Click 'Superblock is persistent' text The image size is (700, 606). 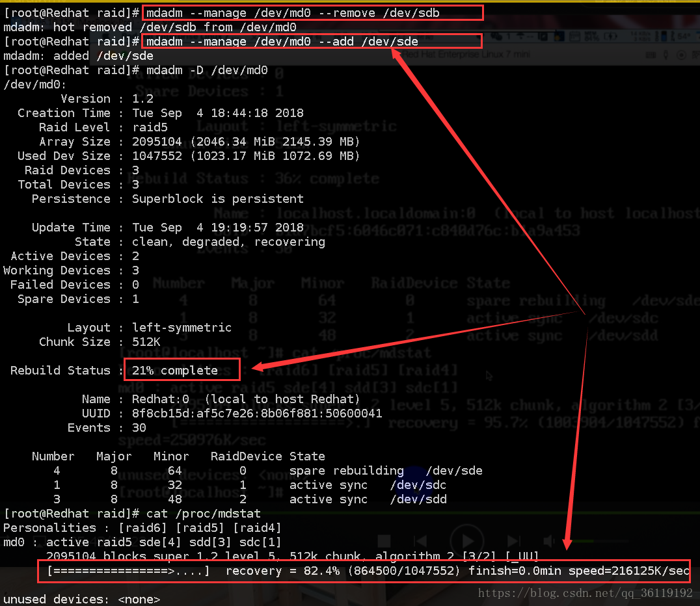(218, 198)
